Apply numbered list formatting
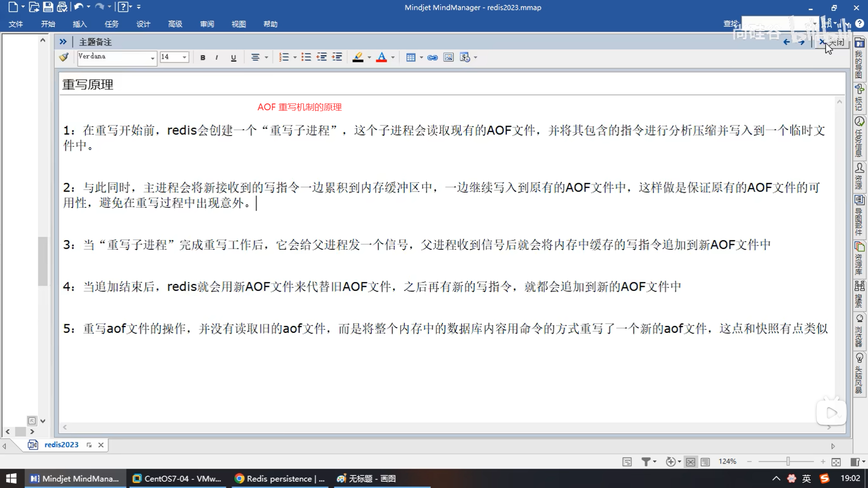Viewport: 868px width, 488px height. (x=284, y=57)
